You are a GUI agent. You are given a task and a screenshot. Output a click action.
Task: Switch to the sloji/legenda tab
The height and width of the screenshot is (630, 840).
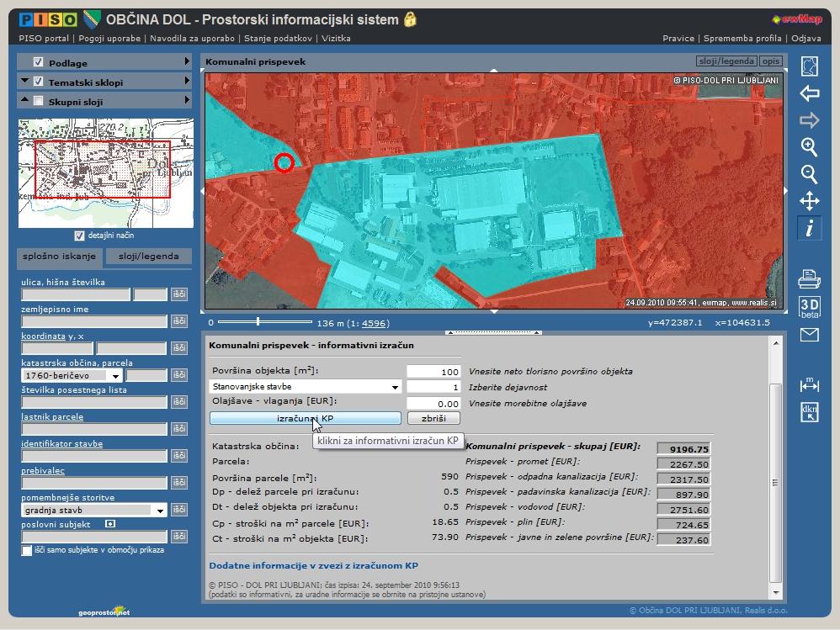point(147,257)
